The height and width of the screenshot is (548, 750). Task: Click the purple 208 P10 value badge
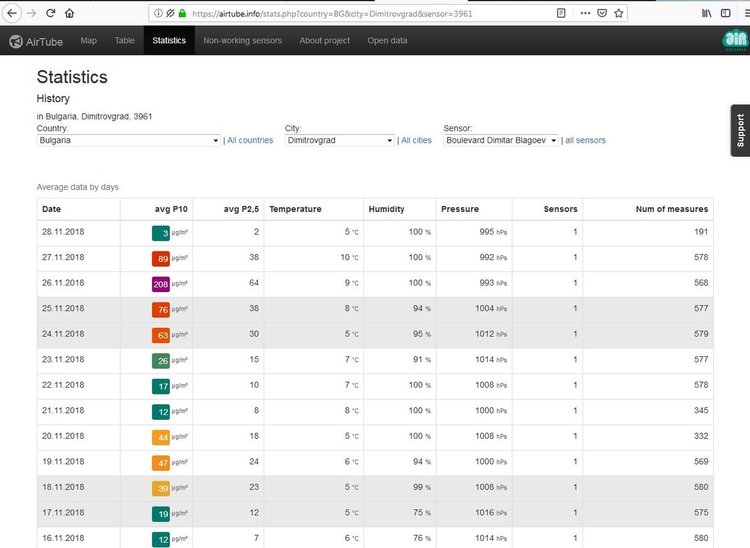161,284
